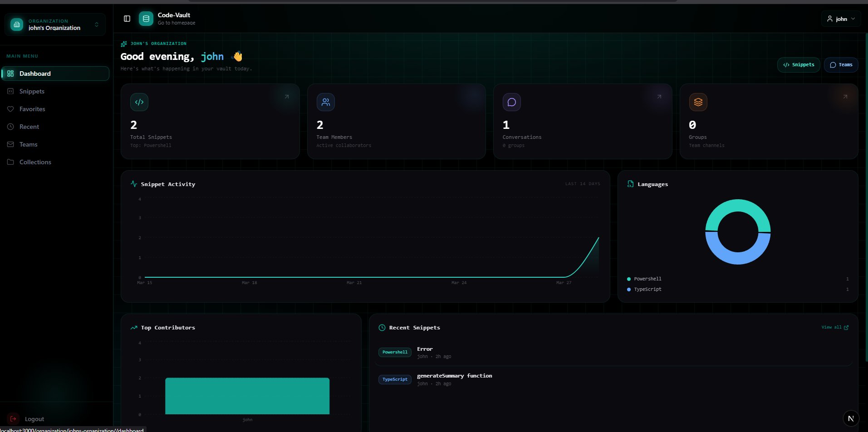Open the Next.js dev tools N badge
Viewport: 868px width, 432px height.
[x=851, y=418]
